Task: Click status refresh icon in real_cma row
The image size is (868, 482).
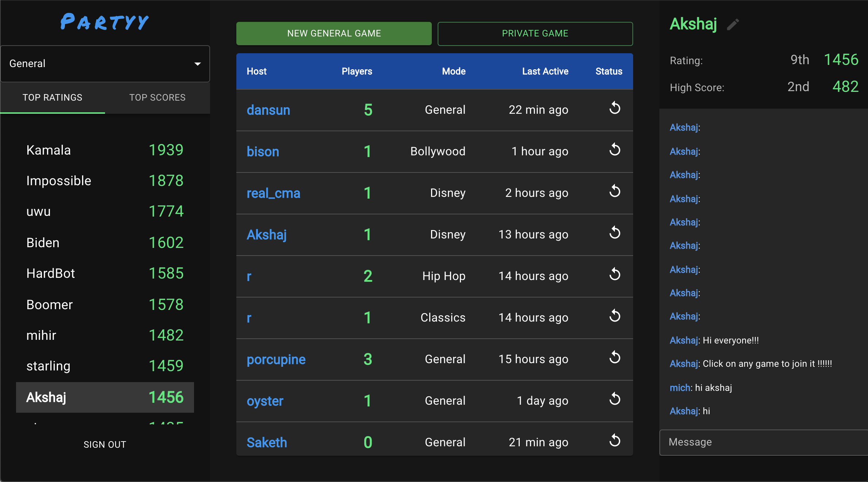Action: 615,191
